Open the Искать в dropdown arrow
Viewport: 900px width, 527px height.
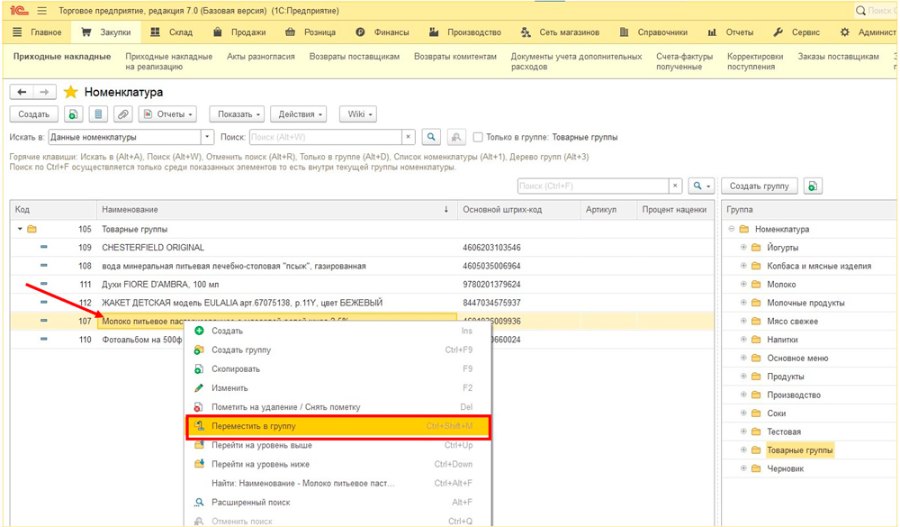click(x=207, y=137)
